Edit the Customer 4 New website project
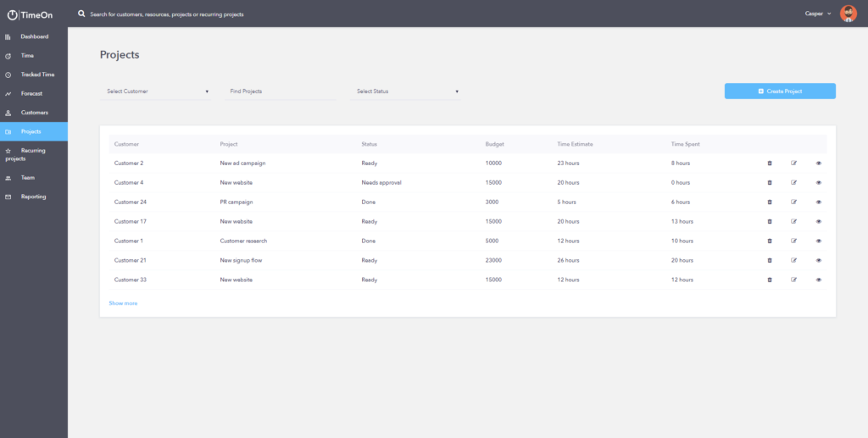868x438 pixels. click(793, 182)
